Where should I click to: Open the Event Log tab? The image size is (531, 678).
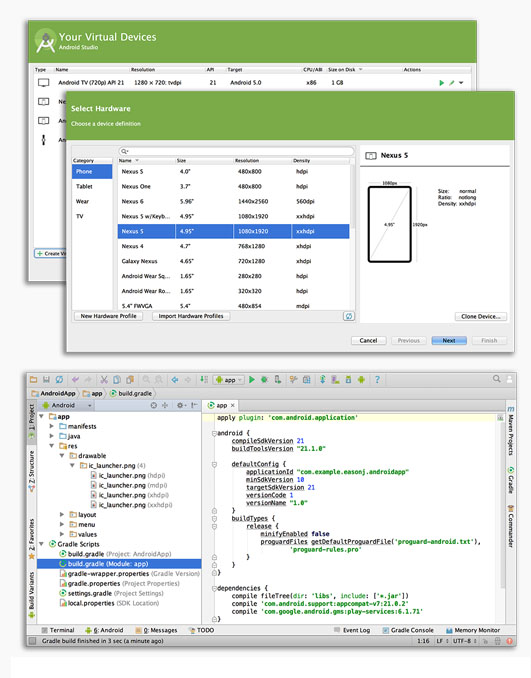[352, 630]
